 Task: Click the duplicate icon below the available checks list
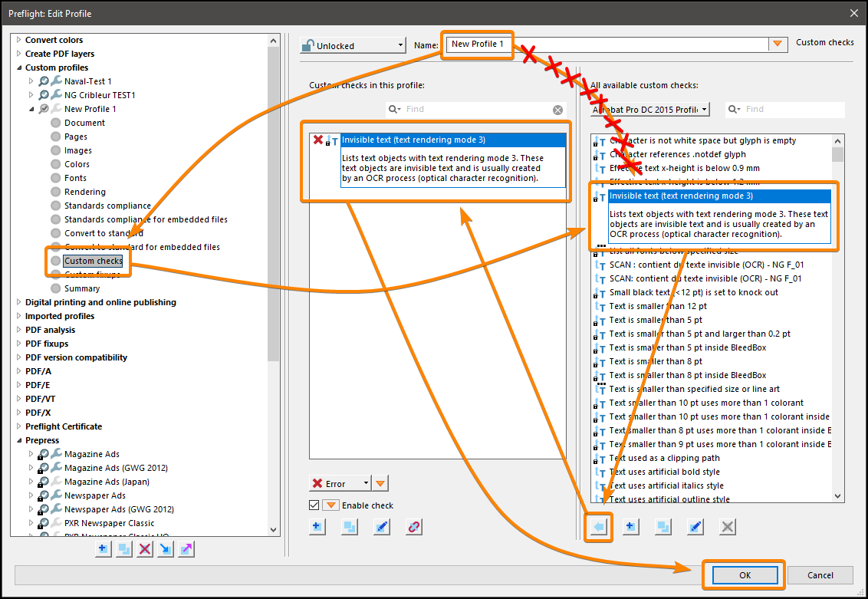click(x=663, y=527)
